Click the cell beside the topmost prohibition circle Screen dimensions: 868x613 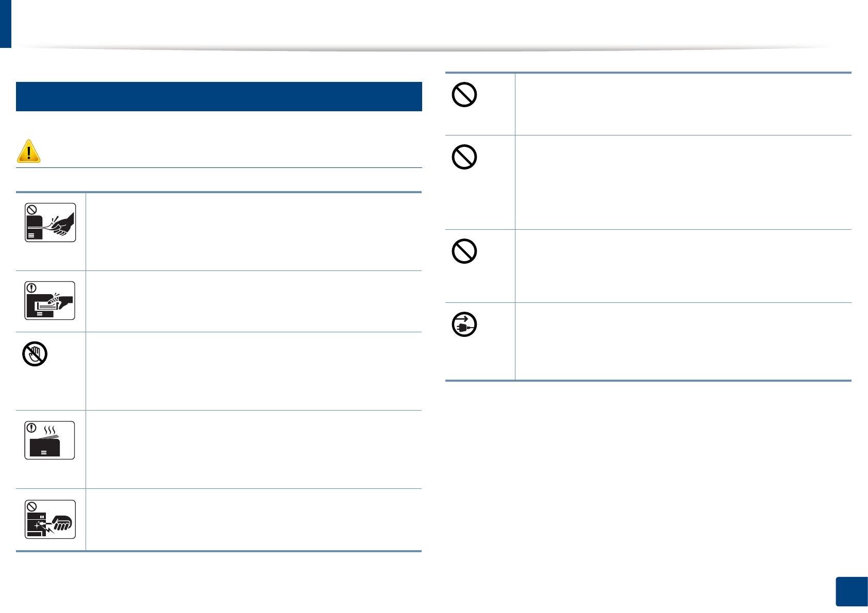pyautogui.click(x=682, y=104)
